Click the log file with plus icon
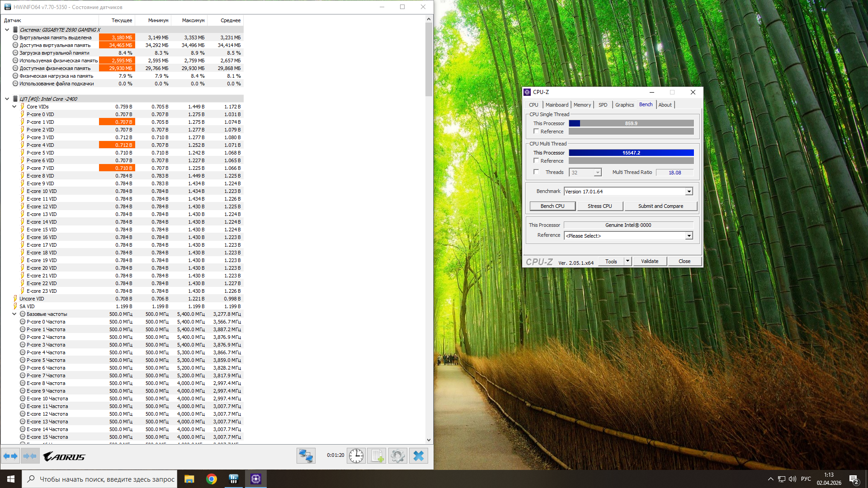 (377, 455)
